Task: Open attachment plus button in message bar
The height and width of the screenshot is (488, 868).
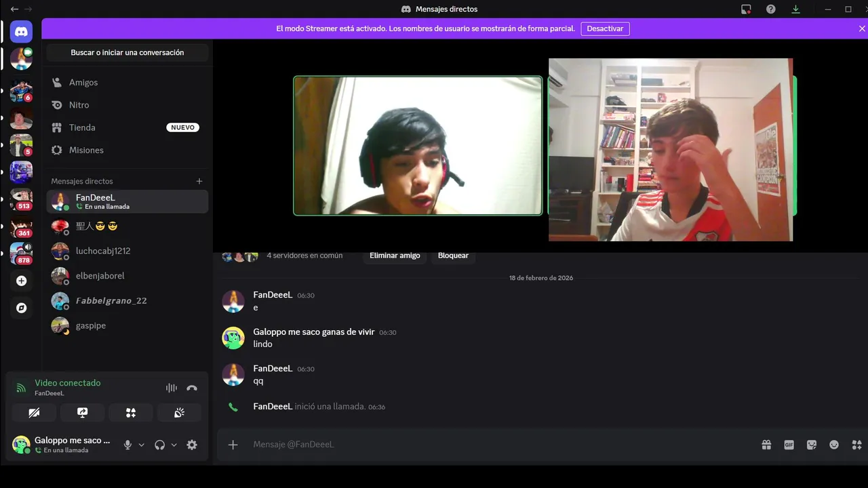Action: click(233, 445)
